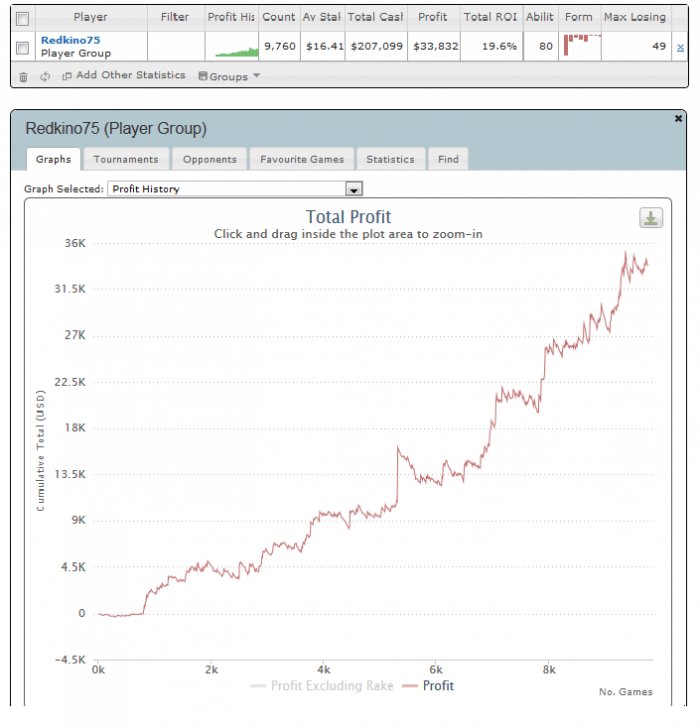Remove the Redkino75 row using X
Screen dimensions: 700x727
click(680, 47)
